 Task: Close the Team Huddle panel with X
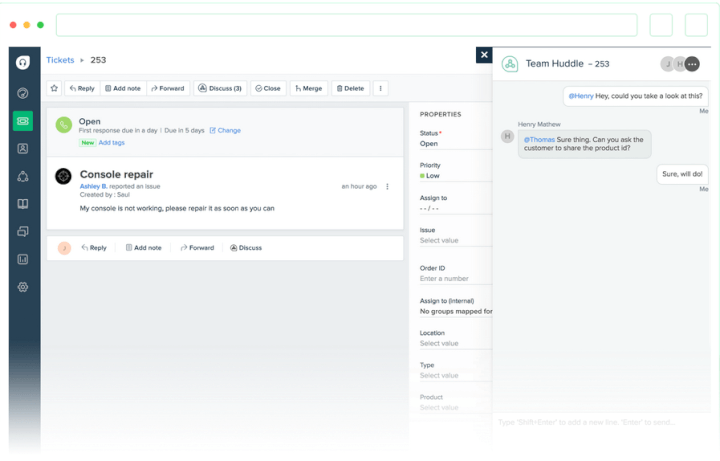[x=484, y=55]
